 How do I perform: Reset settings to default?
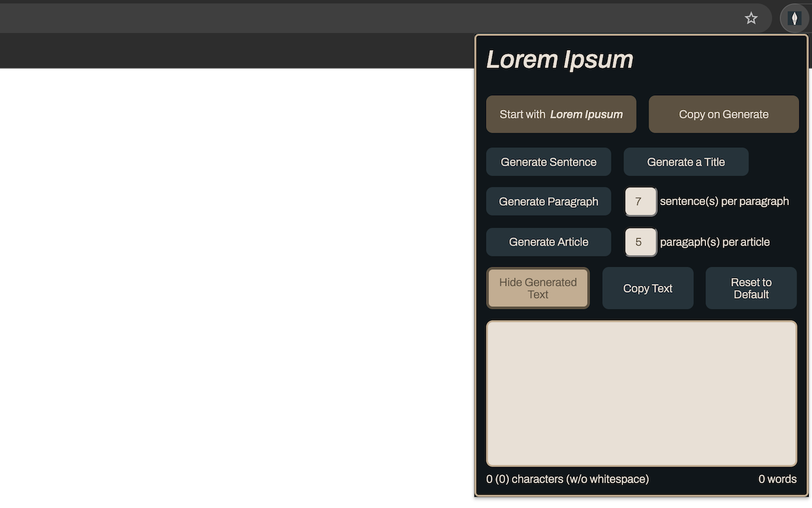point(750,288)
